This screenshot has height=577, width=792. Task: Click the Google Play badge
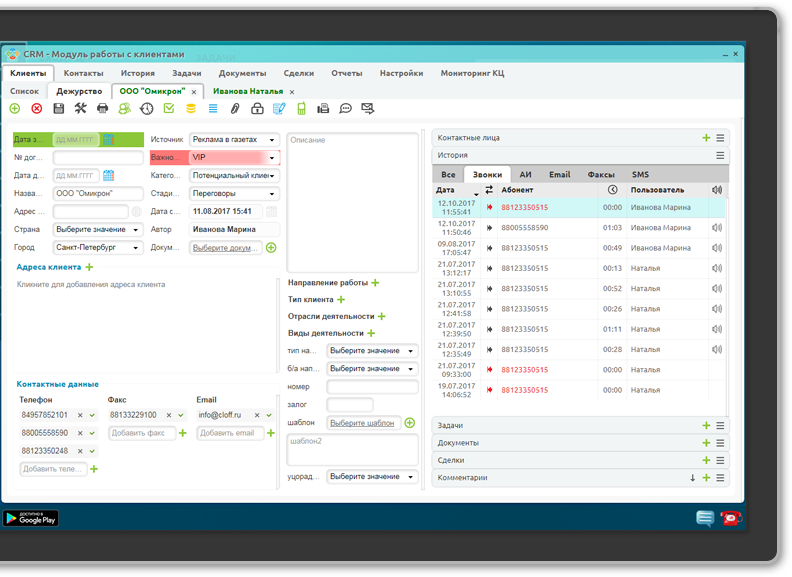coord(31,518)
